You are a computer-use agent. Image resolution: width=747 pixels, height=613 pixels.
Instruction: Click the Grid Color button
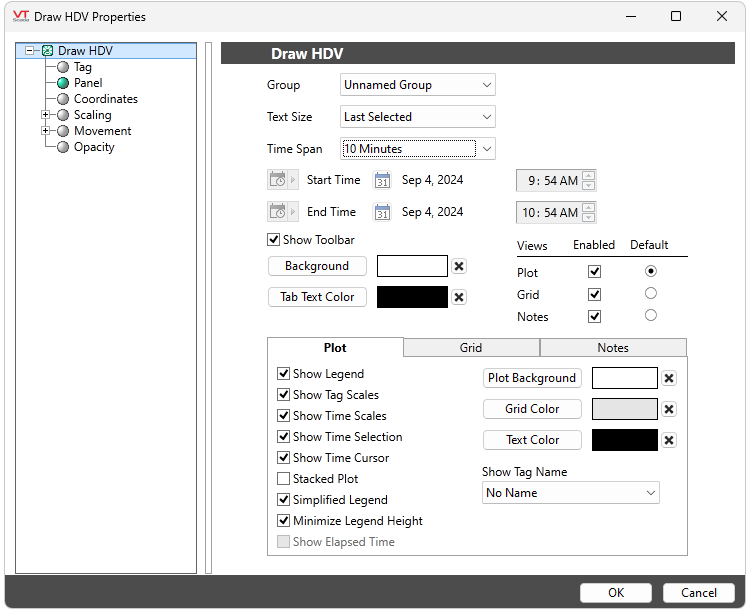pos(532,409)
